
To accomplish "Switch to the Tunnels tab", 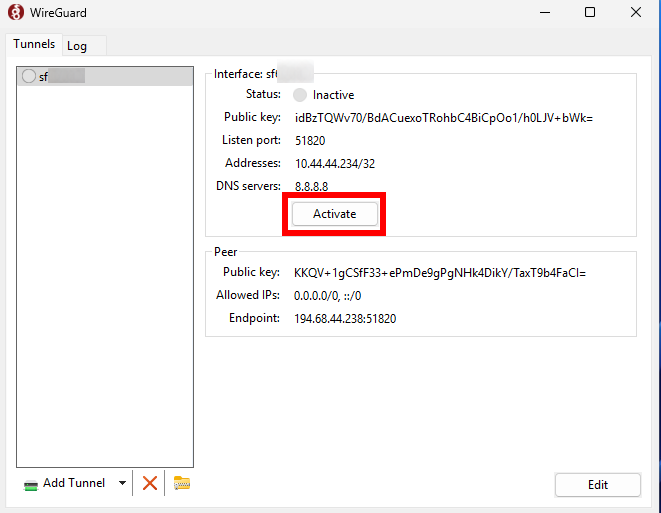I will (x=34, y=44).
